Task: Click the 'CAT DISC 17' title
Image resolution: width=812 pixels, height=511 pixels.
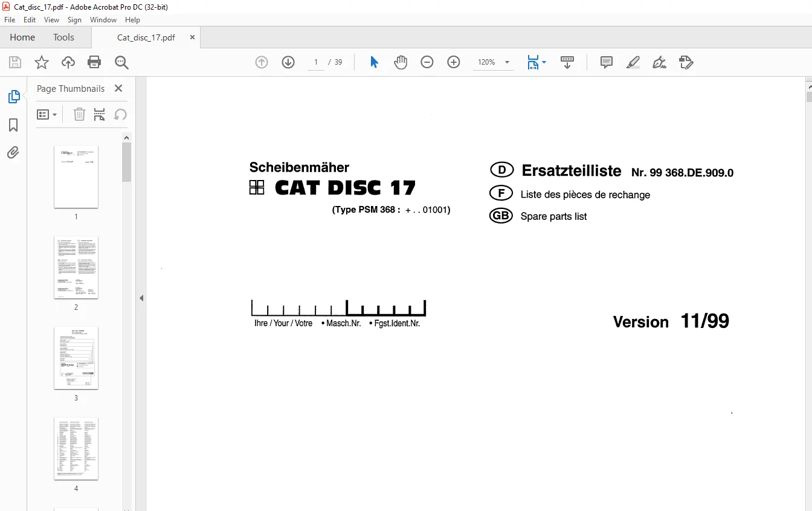Action: point(345,188)
